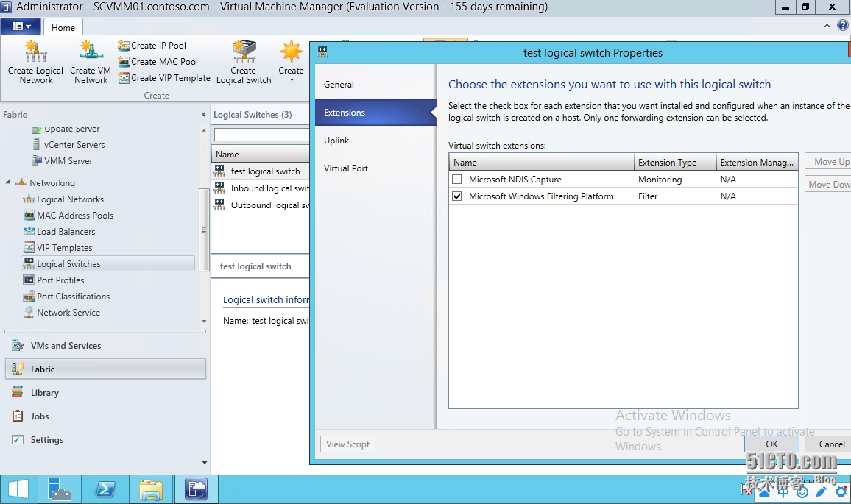Click the Networking node icon

coord(21,182)
